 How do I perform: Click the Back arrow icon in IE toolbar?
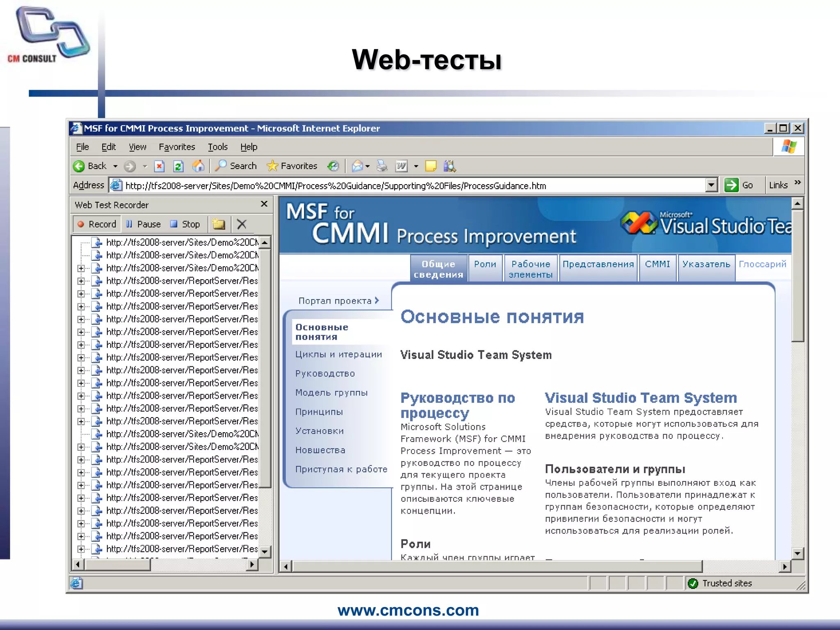tap(78, 166)
